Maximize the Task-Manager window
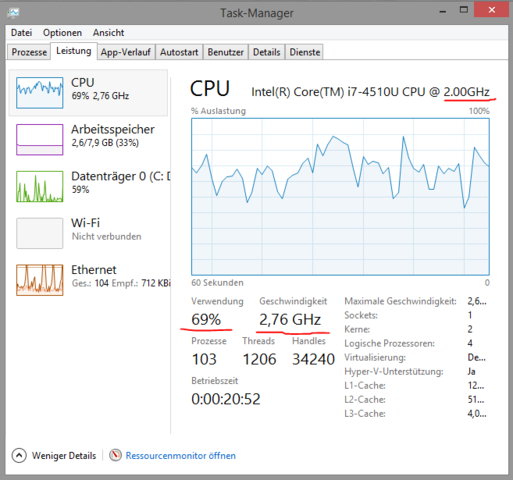 (x=464, y=10)
